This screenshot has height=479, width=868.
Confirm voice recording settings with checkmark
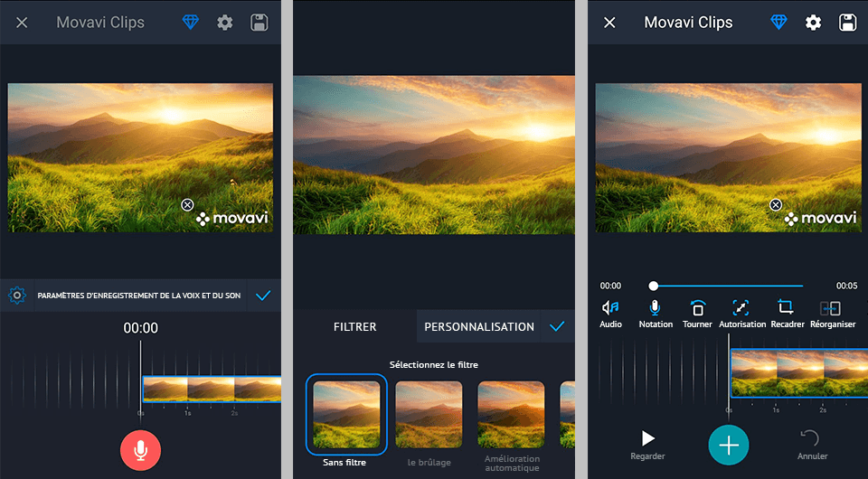tap(263, 296)
